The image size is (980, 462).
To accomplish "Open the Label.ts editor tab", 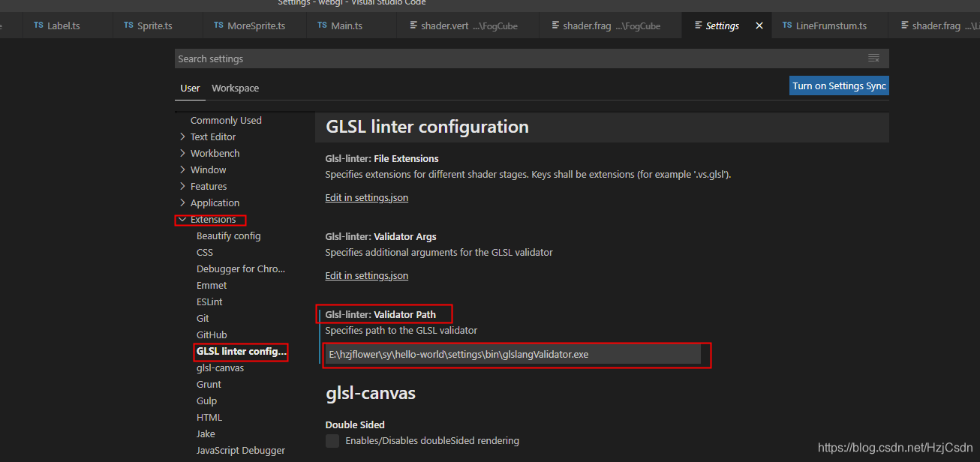I will [x=64, y=25].
